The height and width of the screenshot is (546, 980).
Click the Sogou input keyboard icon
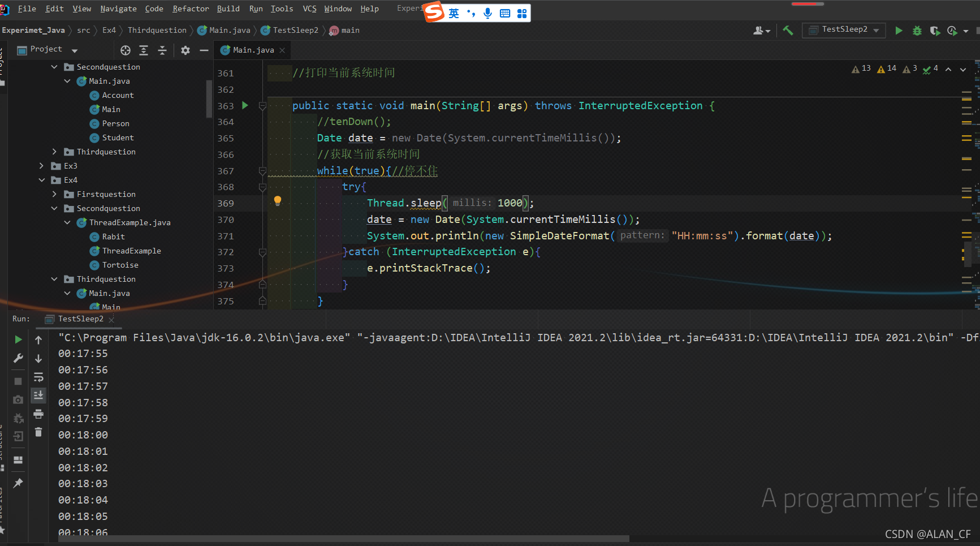coord(505,13)
